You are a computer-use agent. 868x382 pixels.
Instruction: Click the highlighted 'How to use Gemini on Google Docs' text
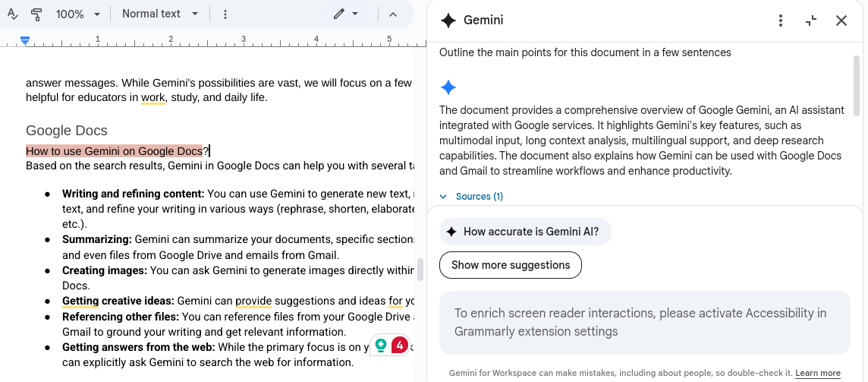coord(114,151)
